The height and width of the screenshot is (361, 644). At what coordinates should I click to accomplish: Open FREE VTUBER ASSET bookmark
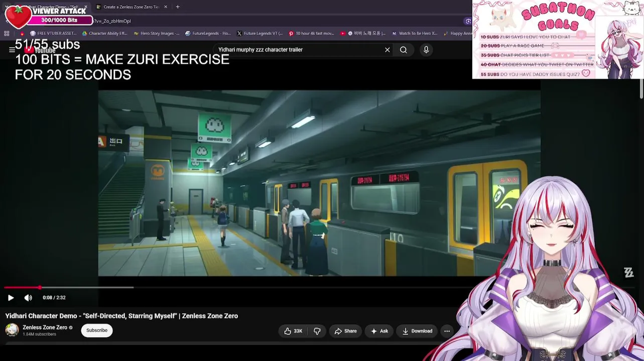pos(53,34)
